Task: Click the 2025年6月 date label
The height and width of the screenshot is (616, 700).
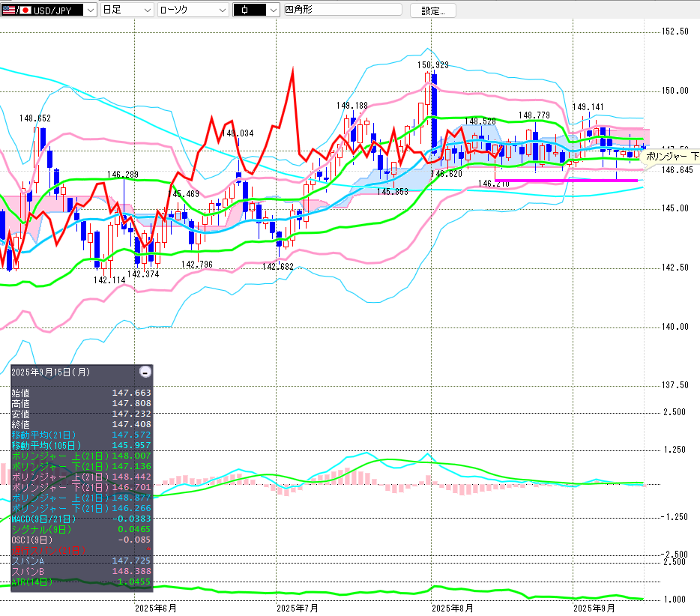Action: [x=156, y=609]
